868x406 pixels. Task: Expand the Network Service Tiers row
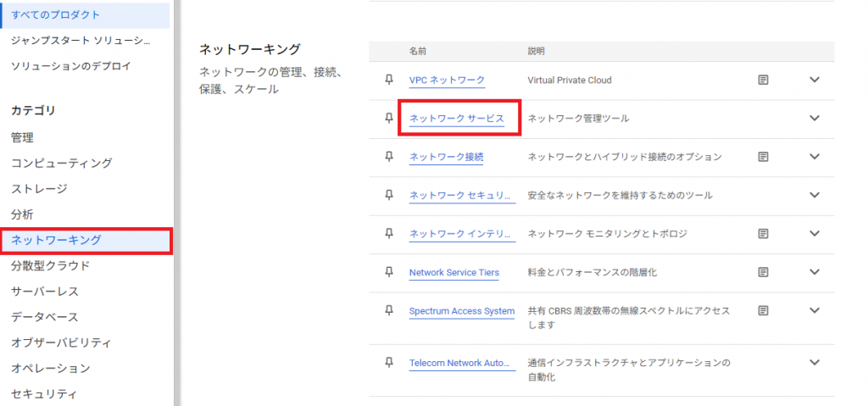(815, 272)
